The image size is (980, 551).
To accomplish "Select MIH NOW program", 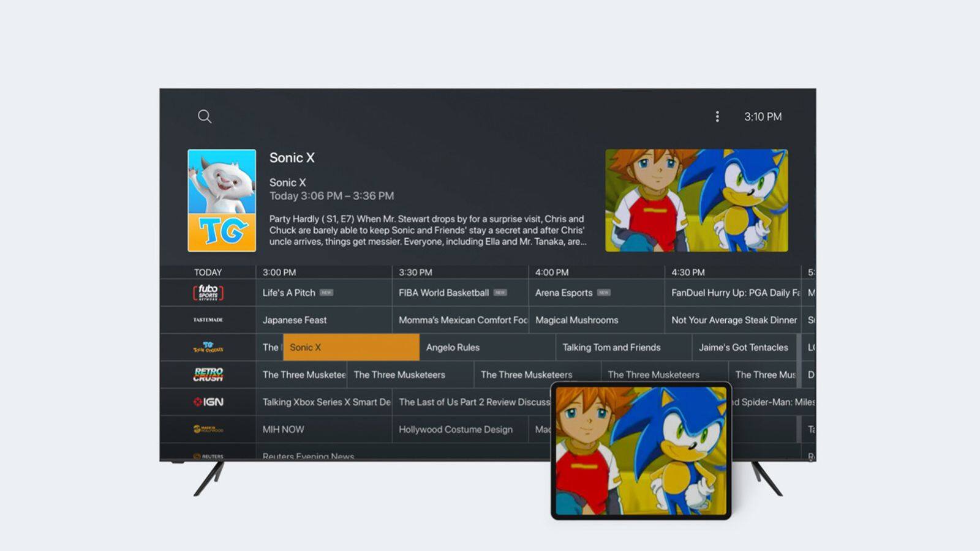I will point(324,429).
